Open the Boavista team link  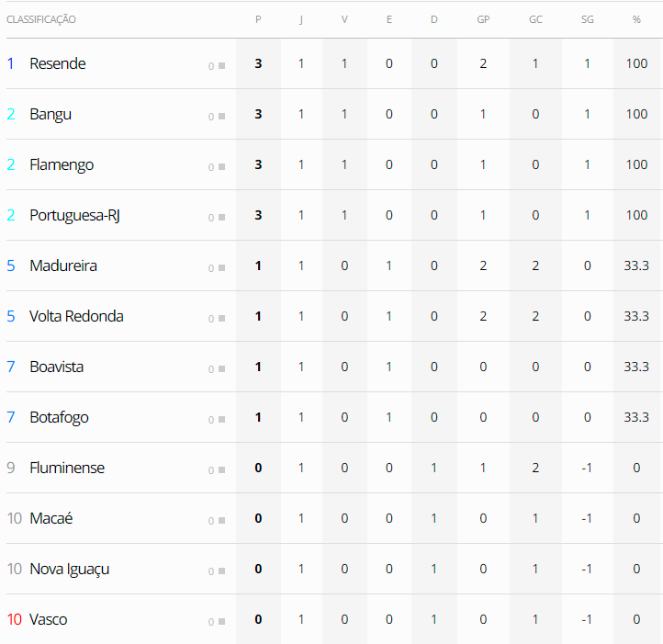(x=56, y=367)
